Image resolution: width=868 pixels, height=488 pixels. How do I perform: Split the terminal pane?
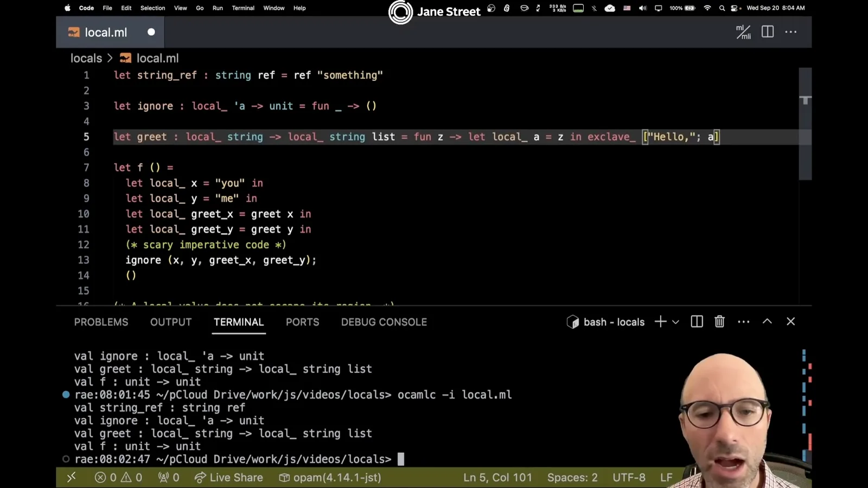click(x=697, y=322)
